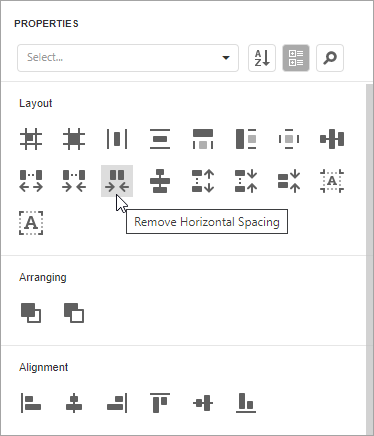Viewport: 374px width, 436px height.
Task: Click the Layout section heading
Action: coord(36,103)
